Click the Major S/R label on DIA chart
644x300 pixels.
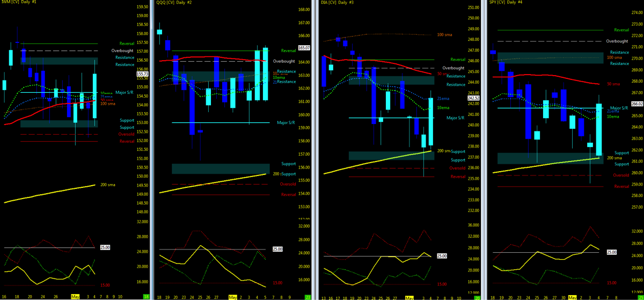pos(455,118)
